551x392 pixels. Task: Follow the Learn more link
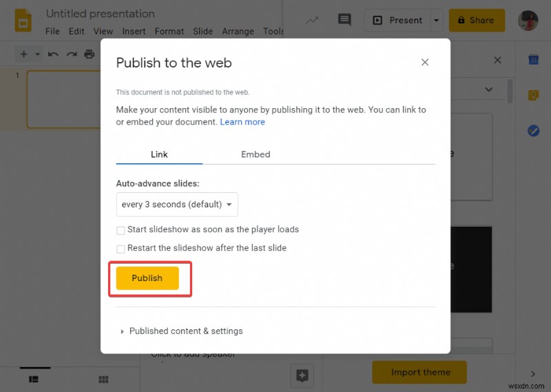click(x=242, y=122)
